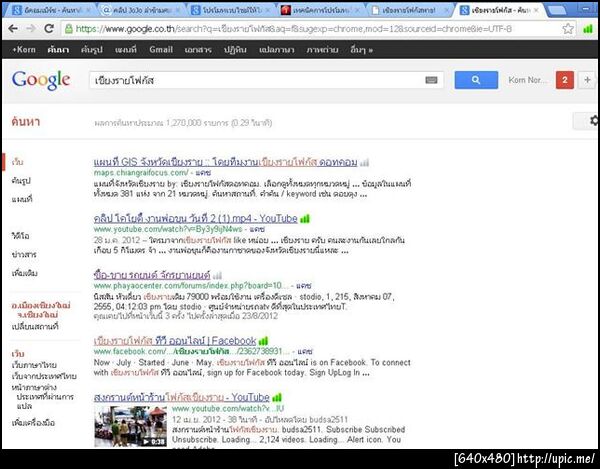Switch to the third browser tab
Viewport: 600px width, 469px height.
pos(230,10)
